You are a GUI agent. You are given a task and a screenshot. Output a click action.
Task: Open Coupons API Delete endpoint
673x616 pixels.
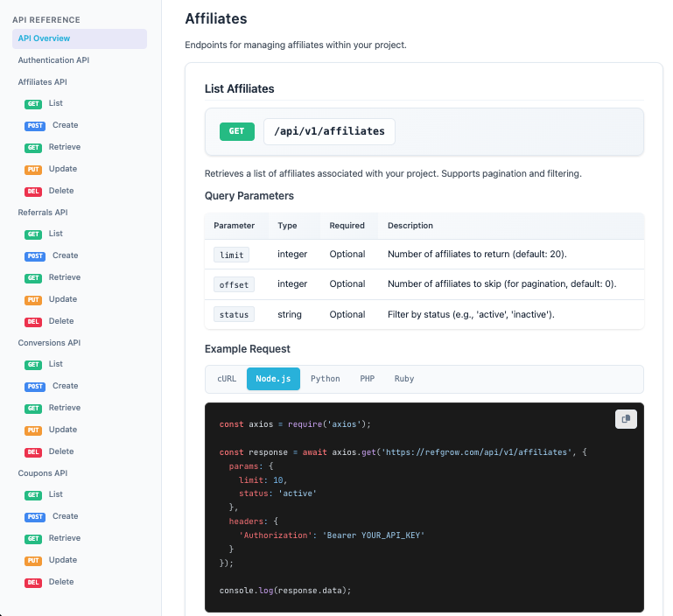[x=49, y=583]
